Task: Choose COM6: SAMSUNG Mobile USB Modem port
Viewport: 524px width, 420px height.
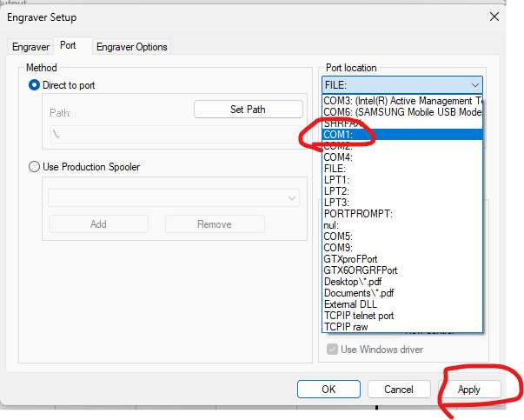Action: (402, 112)
